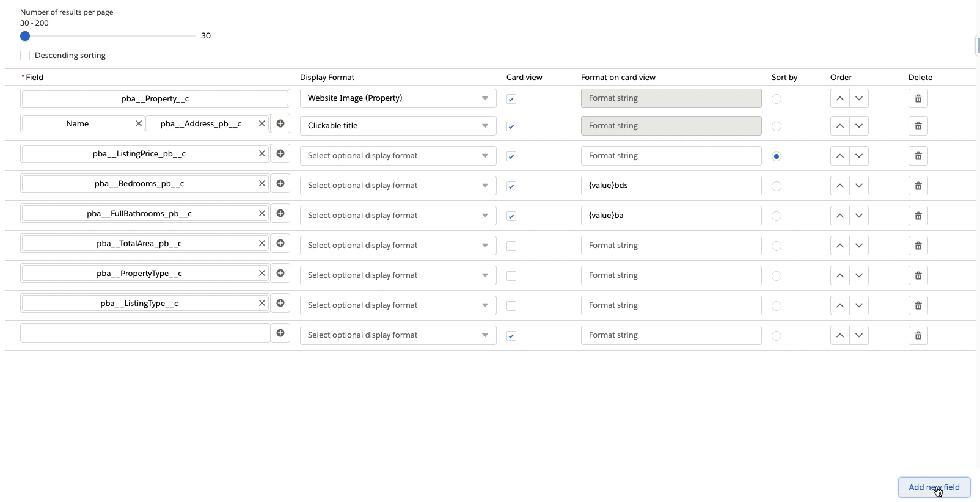Remove the pba__FullBathrooms_pb__c field pill

[262, 213]
